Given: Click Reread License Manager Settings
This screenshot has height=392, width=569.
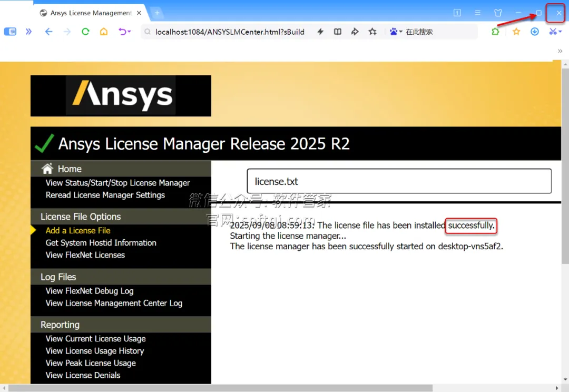Looking at the screenshot, I should (105, 195).
